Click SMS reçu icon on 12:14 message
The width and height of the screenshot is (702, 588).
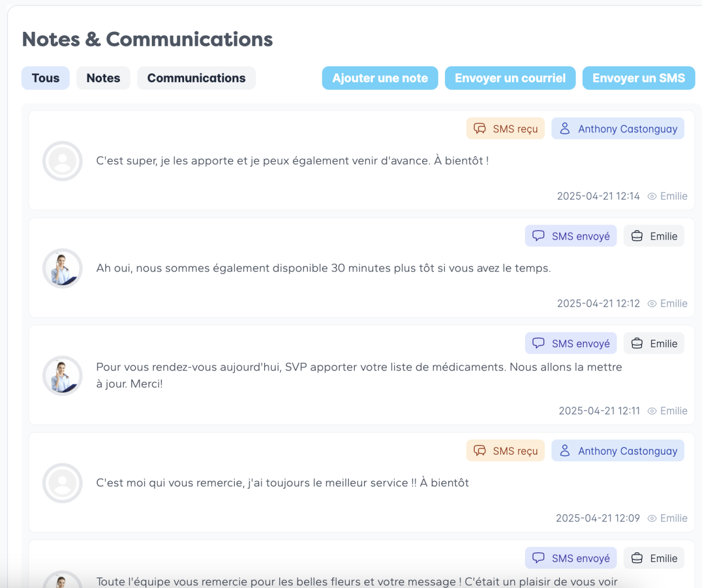[x=480, y=129]
